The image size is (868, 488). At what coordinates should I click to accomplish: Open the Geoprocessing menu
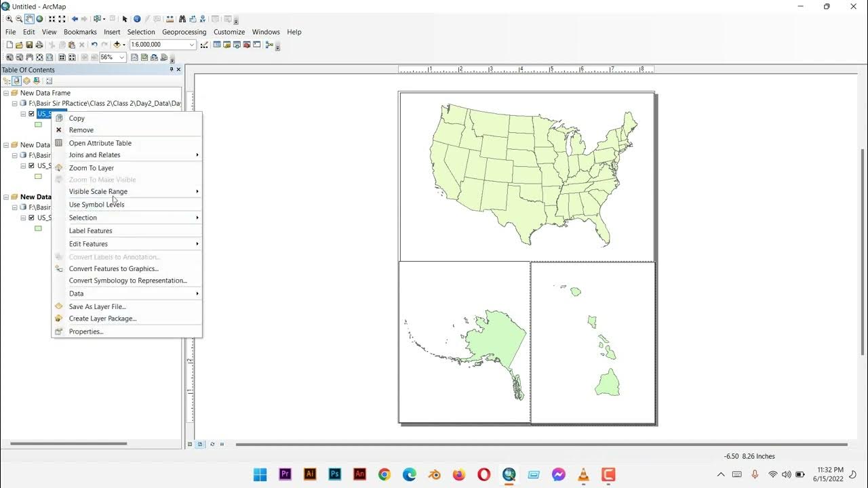tap(184, 32)
